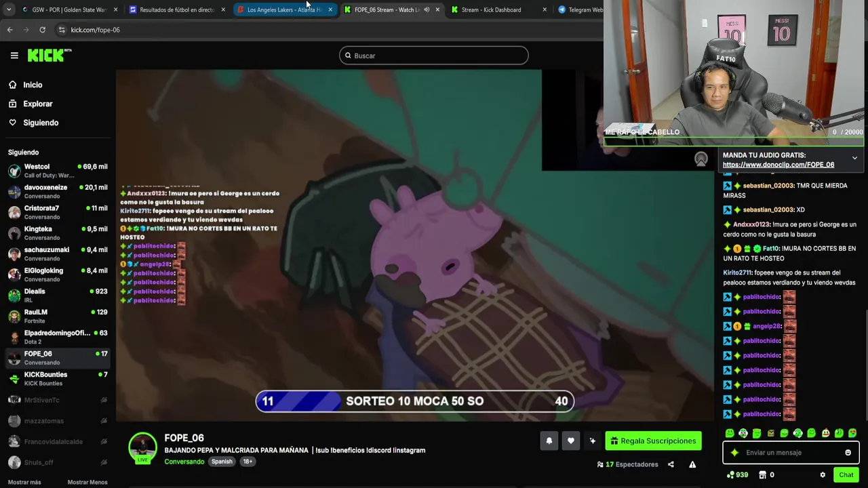Open offline channel Shuls_off
The image size is (868, 488).
point(58,462)
